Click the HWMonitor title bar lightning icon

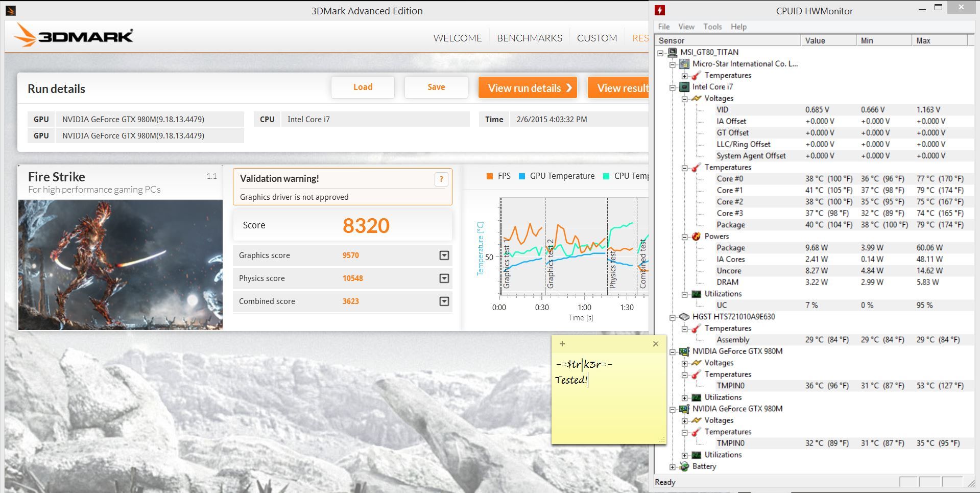pyautogui.click(x=660, y=10)
